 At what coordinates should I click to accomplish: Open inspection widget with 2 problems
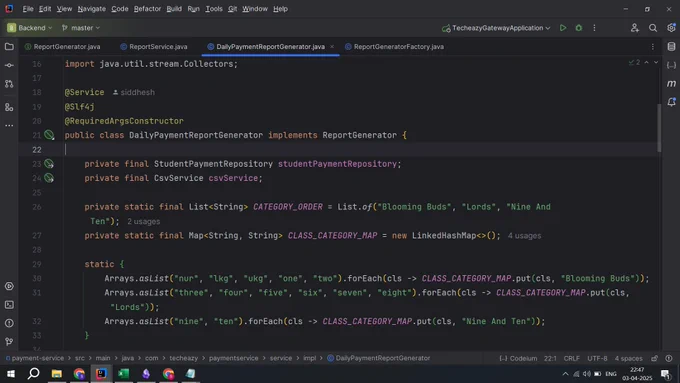(x=634, y=62)
